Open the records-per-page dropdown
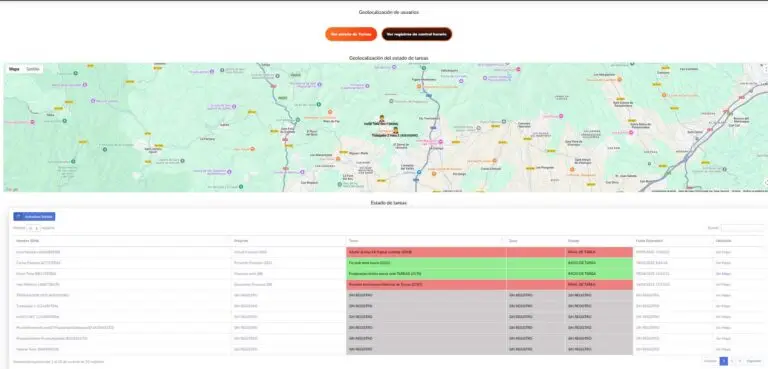The width and height of the screenshot is (768, 369). pyautogui.click(x=34, y=228)
